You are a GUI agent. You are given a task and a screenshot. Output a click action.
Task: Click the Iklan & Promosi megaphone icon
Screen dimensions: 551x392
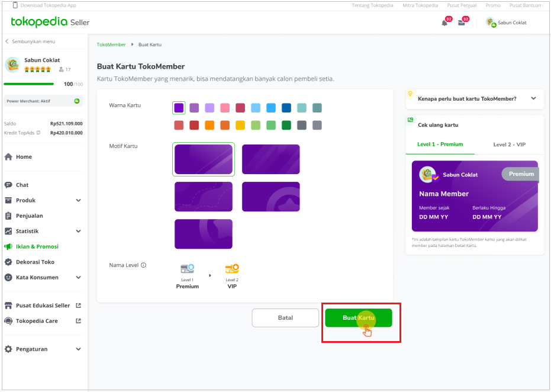click(x=8, y=246)
